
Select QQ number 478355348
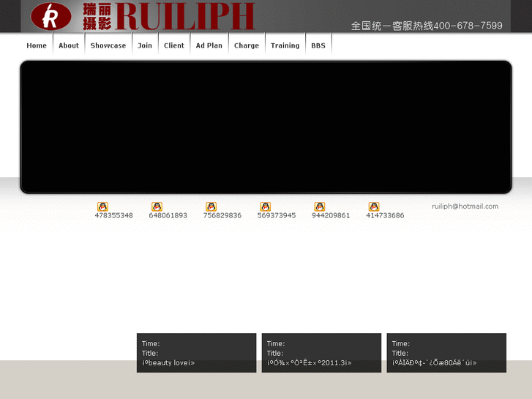coord(113,215)
